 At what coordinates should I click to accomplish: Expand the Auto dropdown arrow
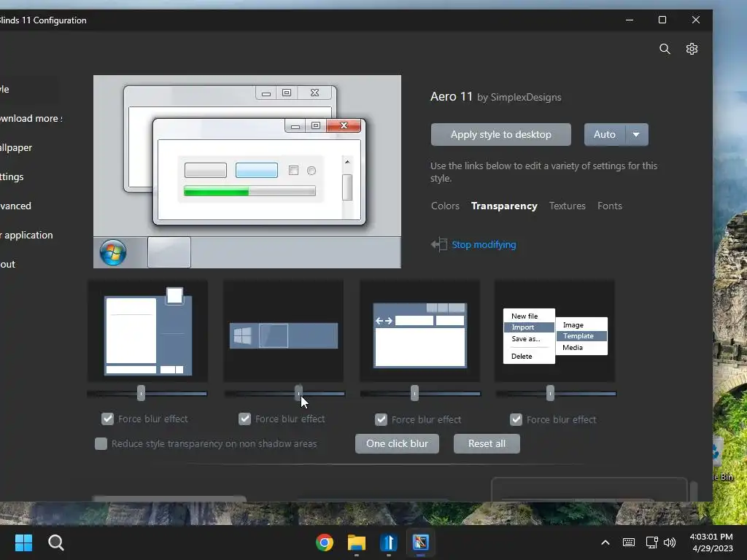636,135
